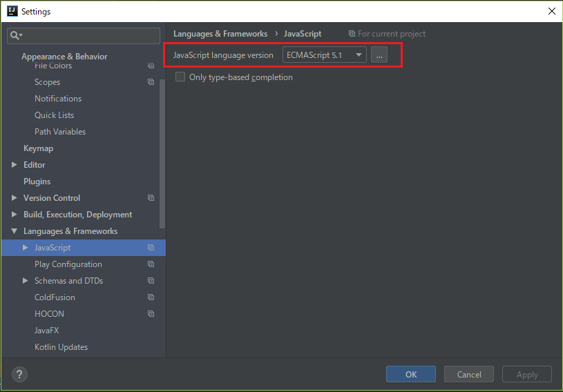Screen dimensions: 563x392
Task: Click Languages & Frameworks in the breadcrumb
Action: click(220, 34)
